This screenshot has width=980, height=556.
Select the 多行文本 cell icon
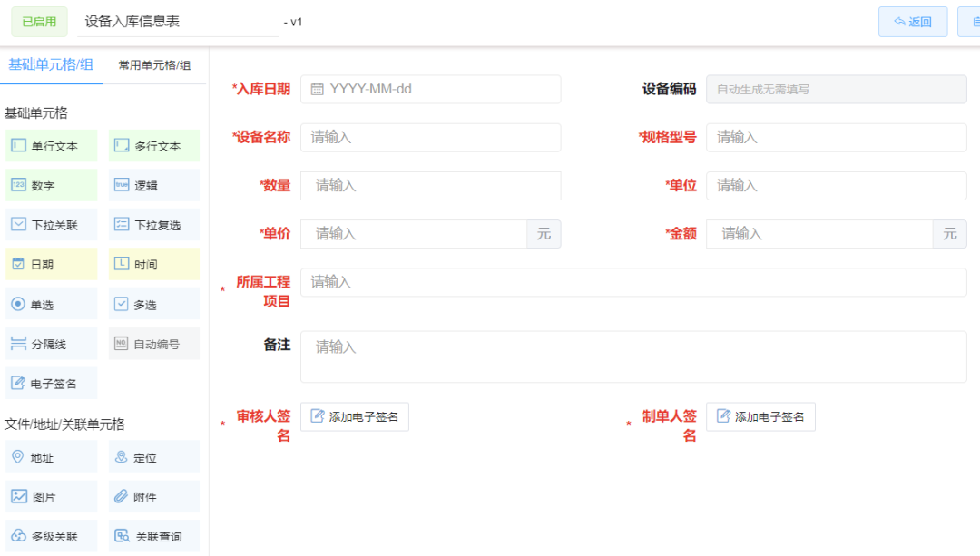122,145
